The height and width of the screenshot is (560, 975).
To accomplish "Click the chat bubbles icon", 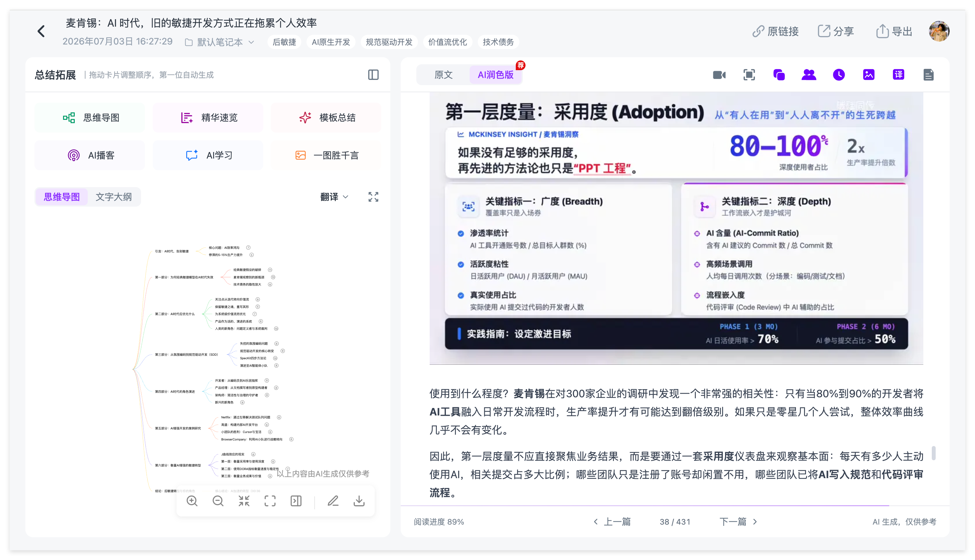I will coord(779,75).
